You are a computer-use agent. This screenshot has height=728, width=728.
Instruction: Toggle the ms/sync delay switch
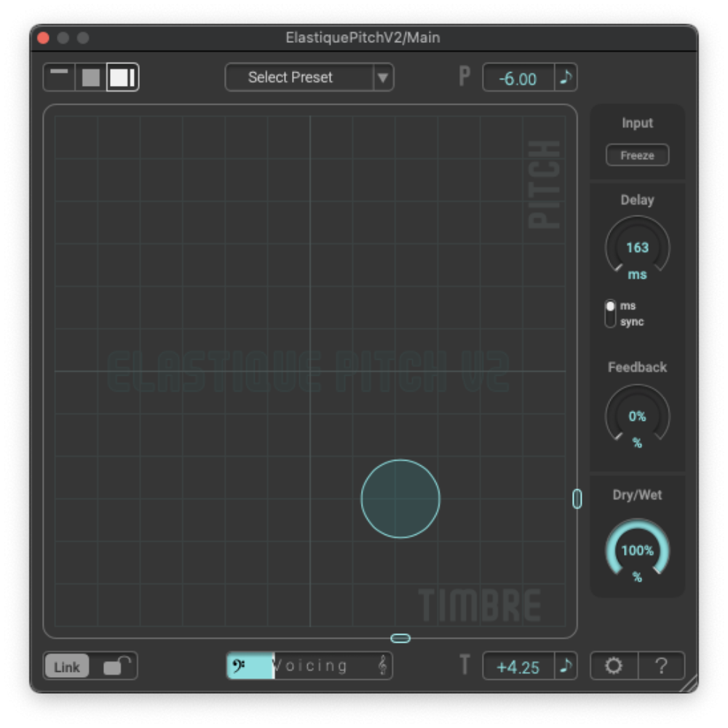pyautogui.click(x=610, y=314)
